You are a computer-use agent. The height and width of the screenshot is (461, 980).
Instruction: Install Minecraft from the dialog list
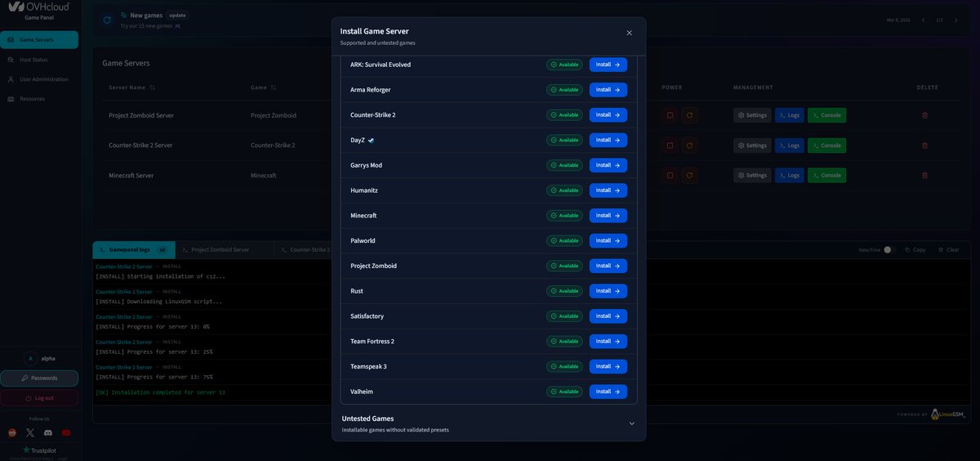tap(608, 216)
